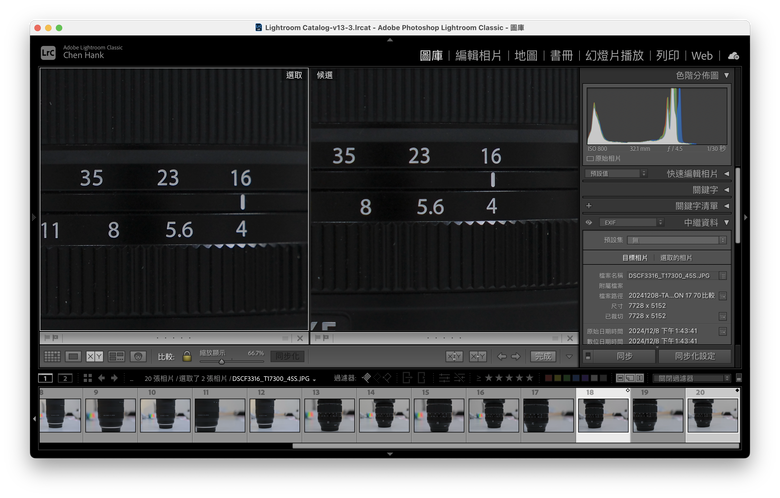The width and height of the screenshot is (780, 498).
Task: Select filmstrip thumbnail 19
Action: (x=658, y=414)
